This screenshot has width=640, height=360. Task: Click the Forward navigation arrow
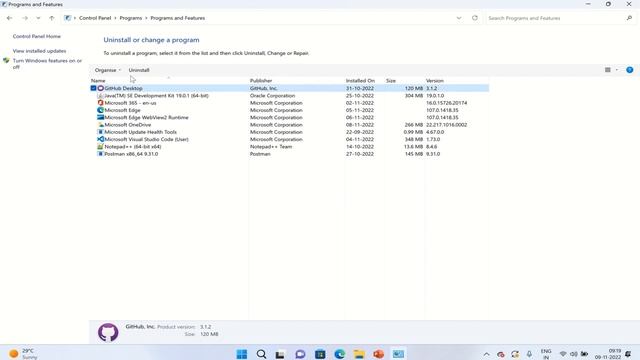click(25, 18)
